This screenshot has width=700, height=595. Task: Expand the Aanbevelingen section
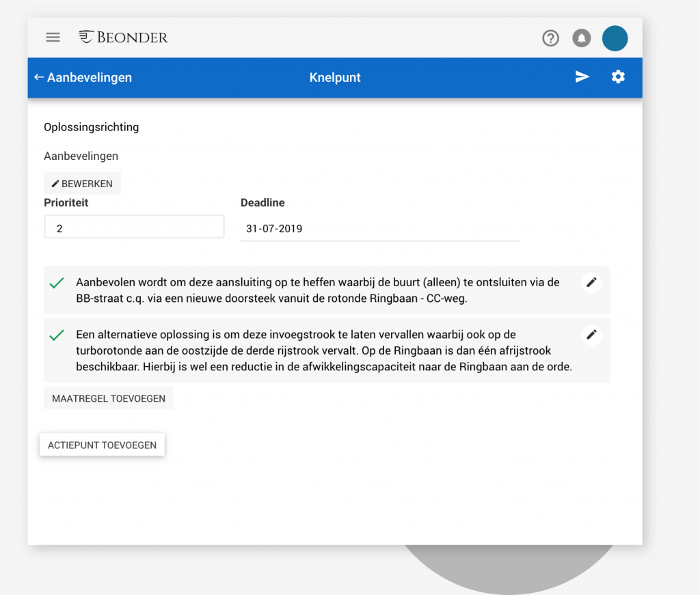(81, 156)
